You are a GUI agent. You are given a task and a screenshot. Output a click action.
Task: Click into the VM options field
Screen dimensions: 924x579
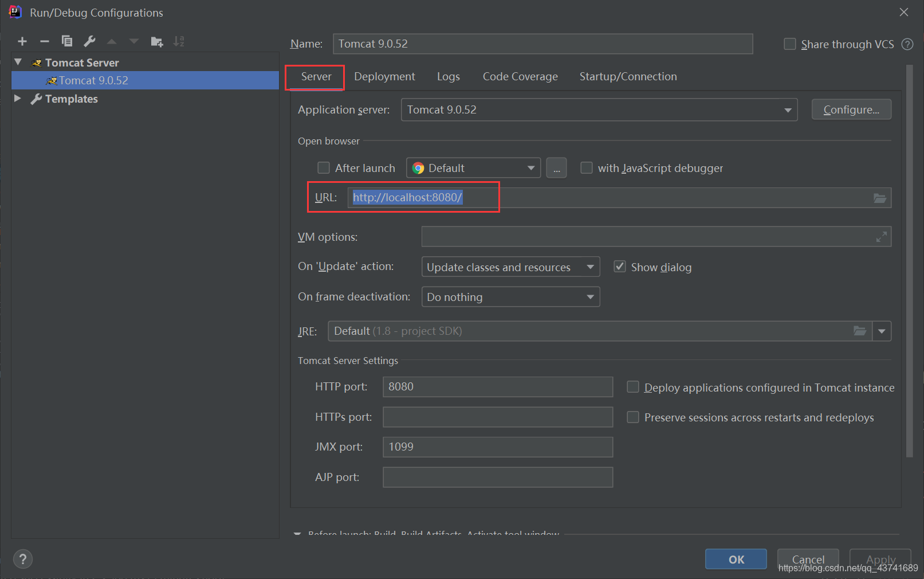pos(656,236)
